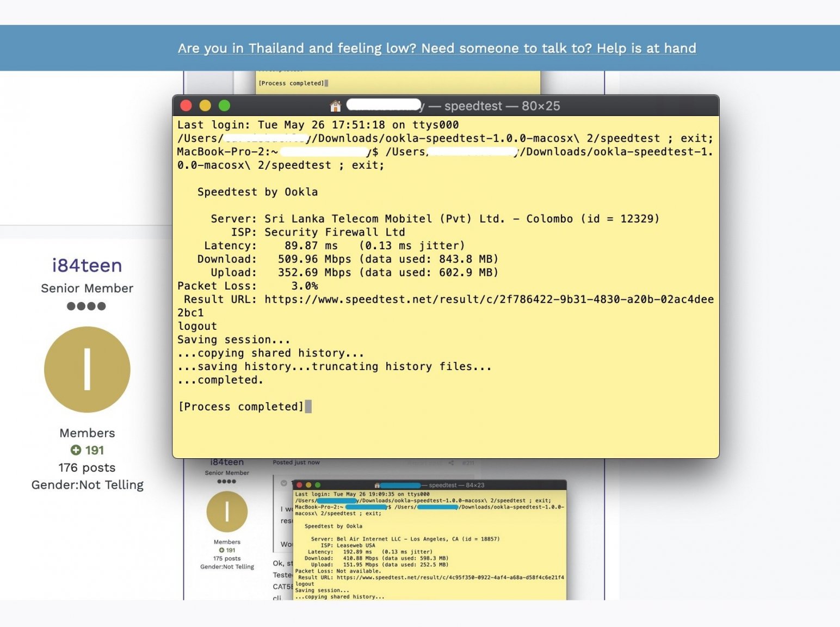Click 'ISP: Leaseweb USA' line

348,545
